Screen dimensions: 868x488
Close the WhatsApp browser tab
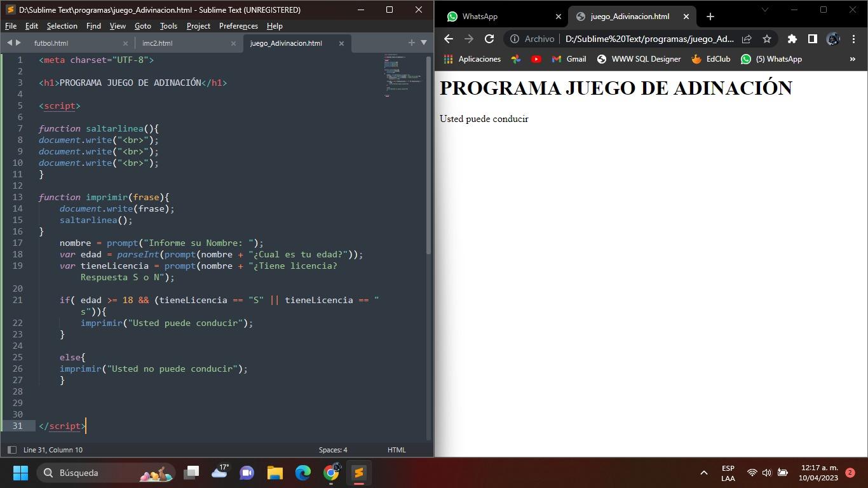(559, 17)
